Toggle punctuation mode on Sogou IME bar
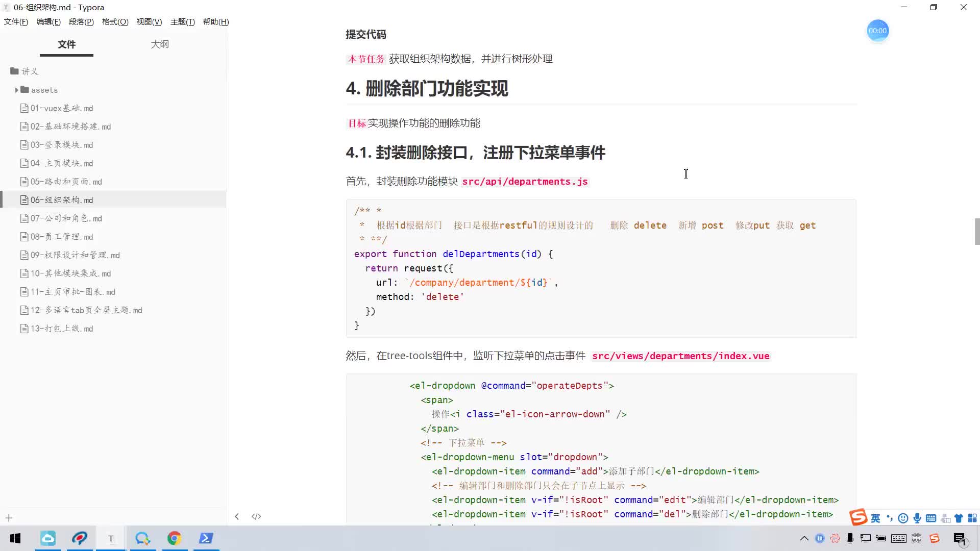The height and width of the screenshot is (551, 980). [889, 518]
